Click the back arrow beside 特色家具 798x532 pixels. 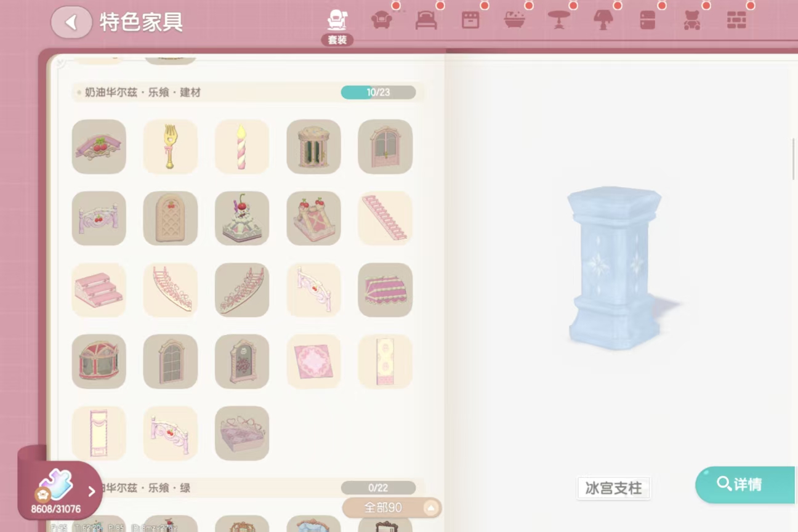71,23
